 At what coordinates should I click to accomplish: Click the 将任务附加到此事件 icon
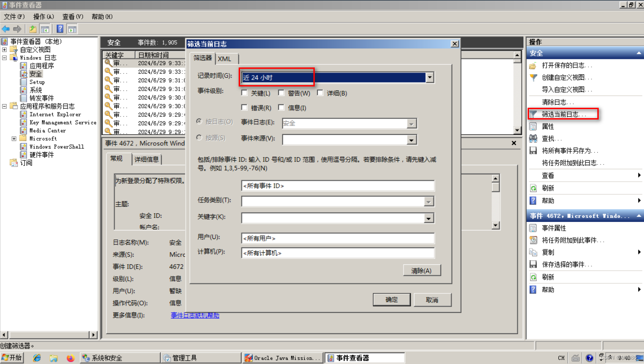533,240
